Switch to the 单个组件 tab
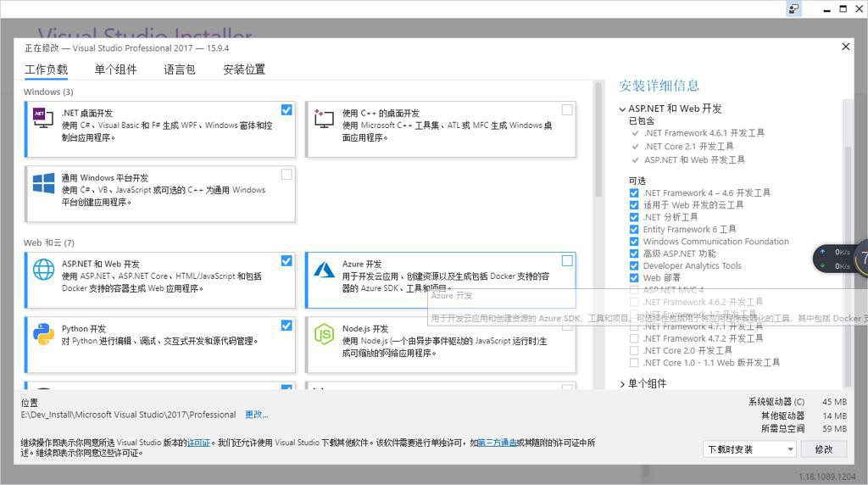Image resolution: width=868 pixels, height=485 pixels. [x=115, y=70]
